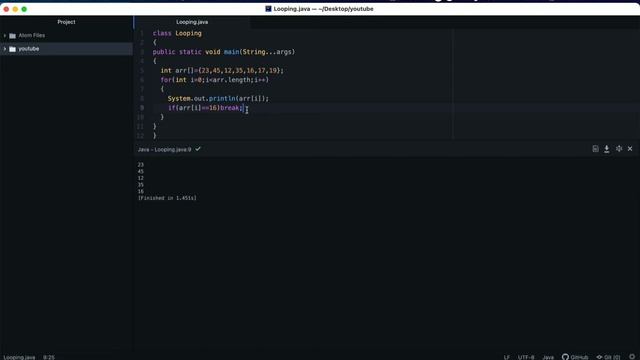
Task: Switch to the Project panel tab
Action: [x=66, y=22]
